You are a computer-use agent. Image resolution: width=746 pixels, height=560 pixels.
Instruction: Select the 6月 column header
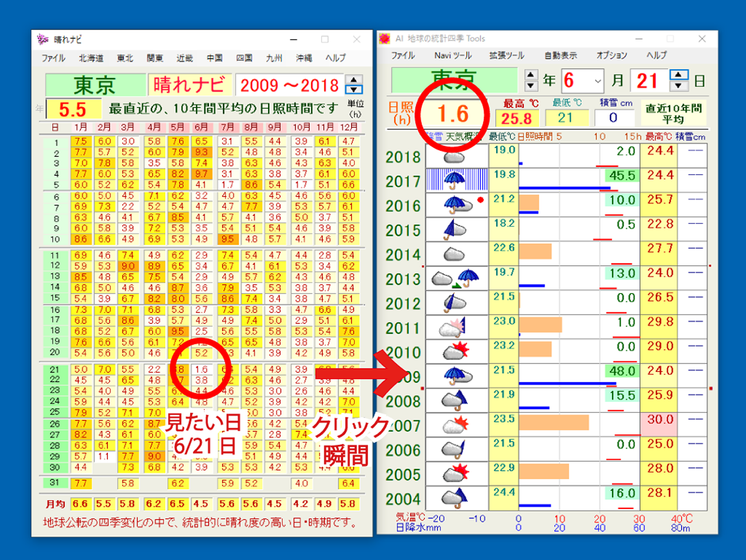click(x=201, y=127)
